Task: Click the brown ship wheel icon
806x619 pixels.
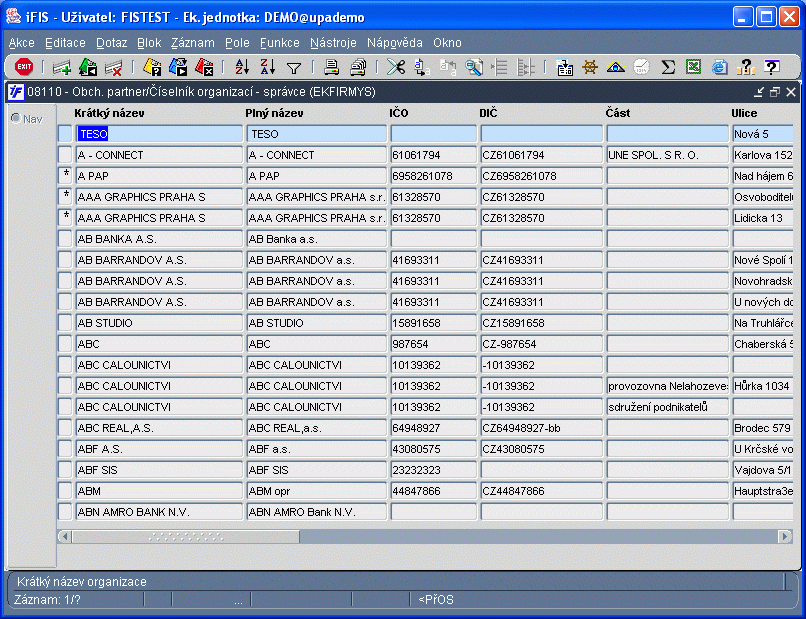Action: 590,67
